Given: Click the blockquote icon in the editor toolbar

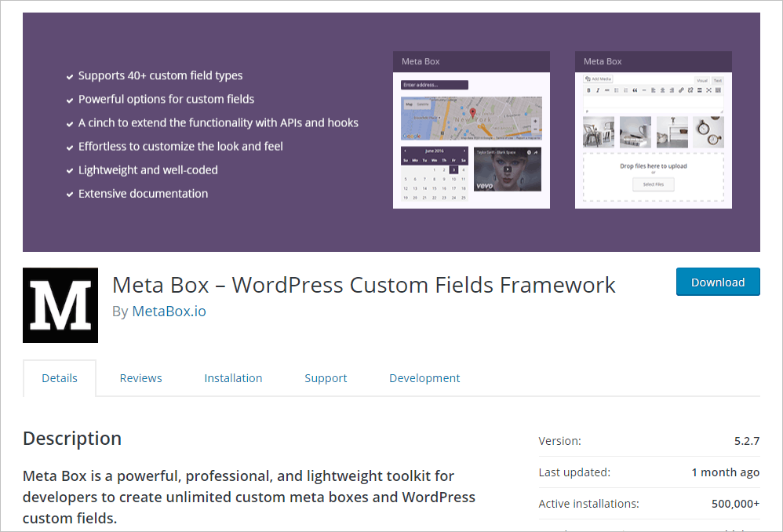Looking at the screenshot, I should [634, 90].
